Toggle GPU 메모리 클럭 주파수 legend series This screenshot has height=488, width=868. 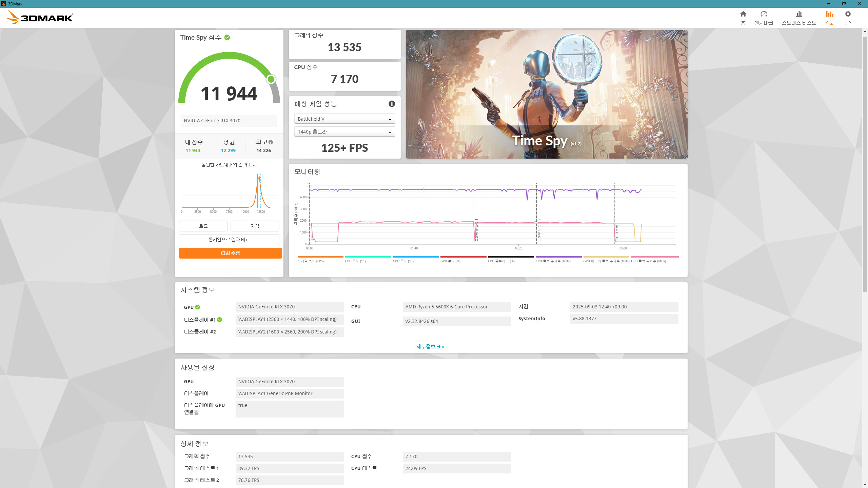[606, 259]
